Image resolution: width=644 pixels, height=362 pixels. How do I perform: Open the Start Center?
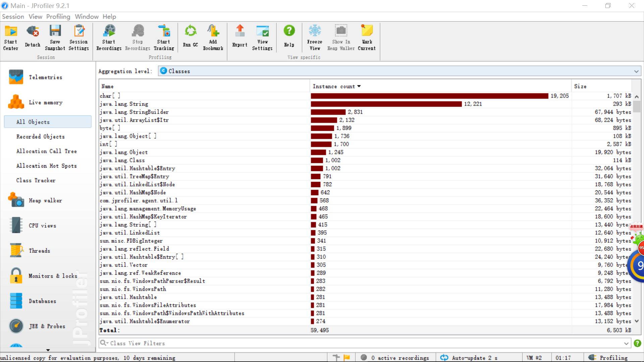tap(11, 38)
